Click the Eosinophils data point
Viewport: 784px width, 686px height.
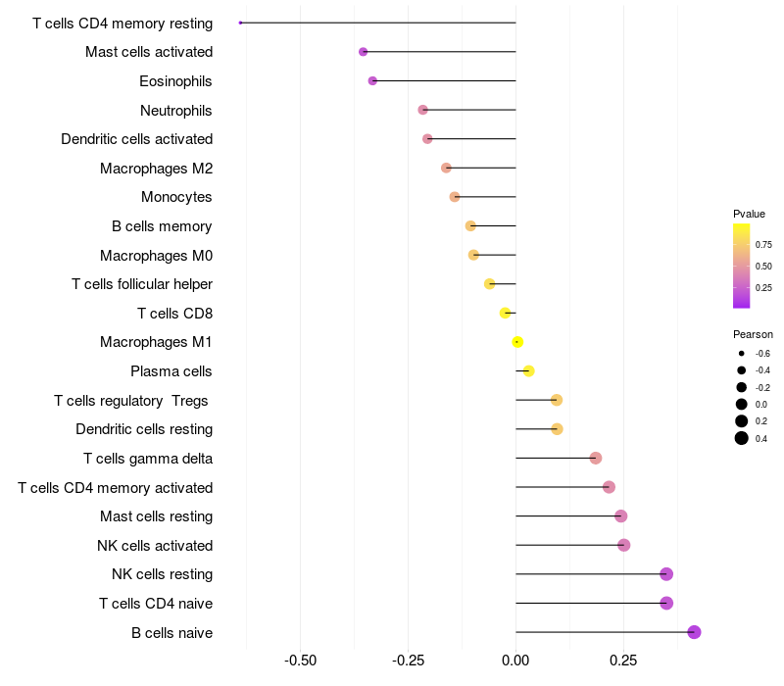[372, 80]
